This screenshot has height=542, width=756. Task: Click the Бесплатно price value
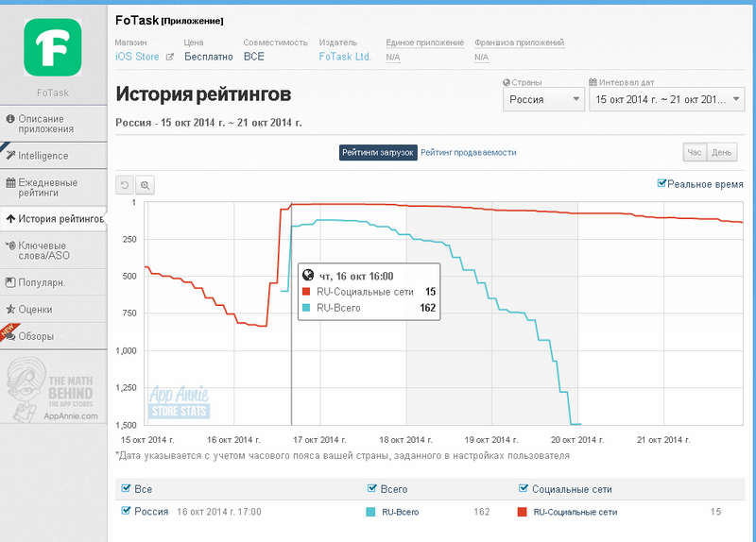209,57
